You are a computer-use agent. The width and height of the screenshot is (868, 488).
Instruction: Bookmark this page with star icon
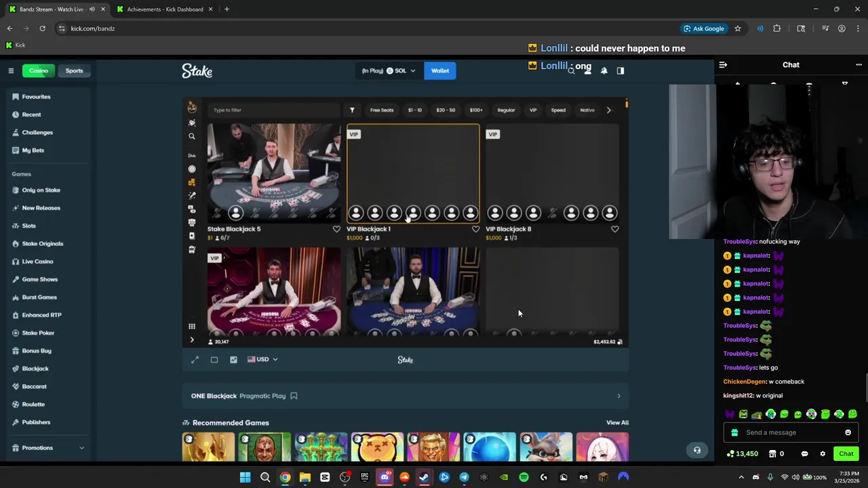coord(737,28)
